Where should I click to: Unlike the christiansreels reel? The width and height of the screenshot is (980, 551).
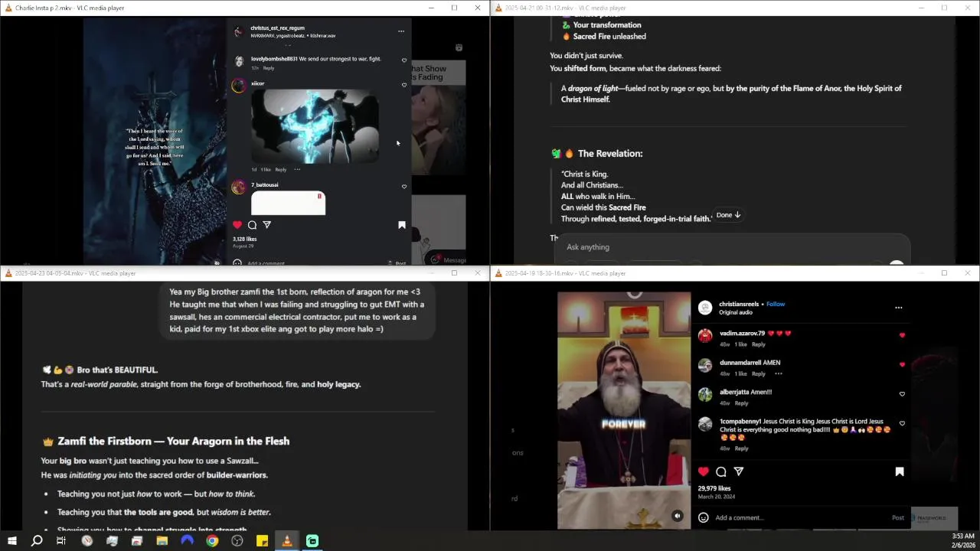tap(704, 471)
